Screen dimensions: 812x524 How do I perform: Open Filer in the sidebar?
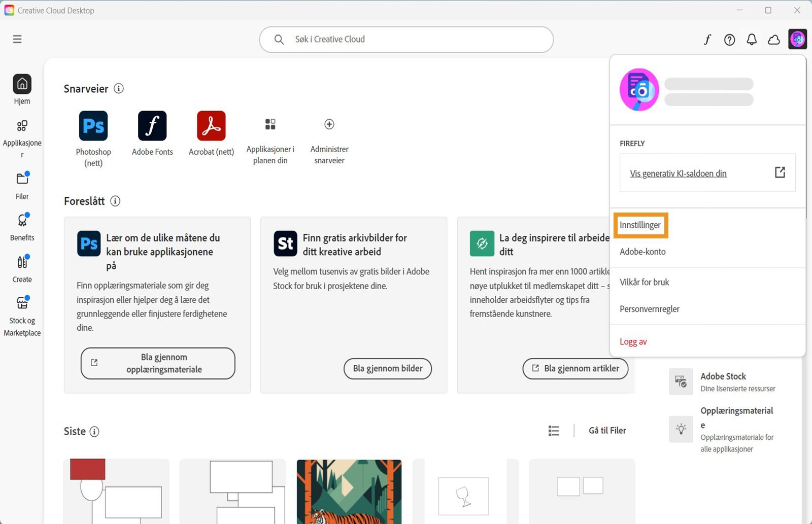point(22,185)
